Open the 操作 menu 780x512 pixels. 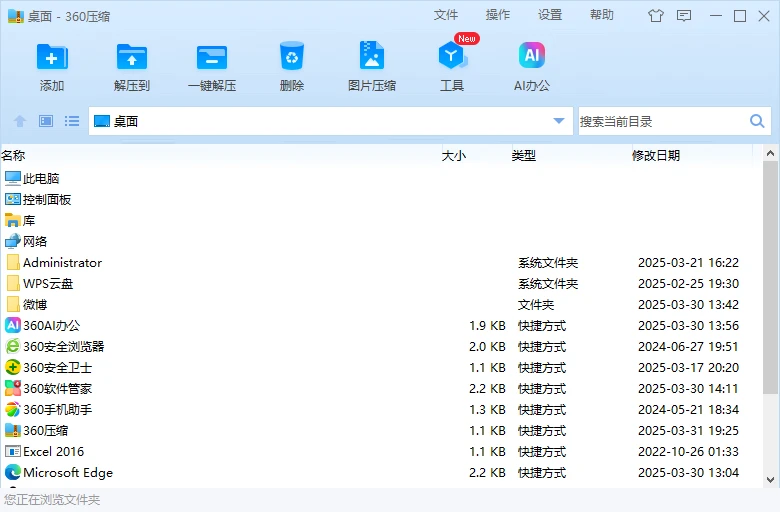(497, 15)
